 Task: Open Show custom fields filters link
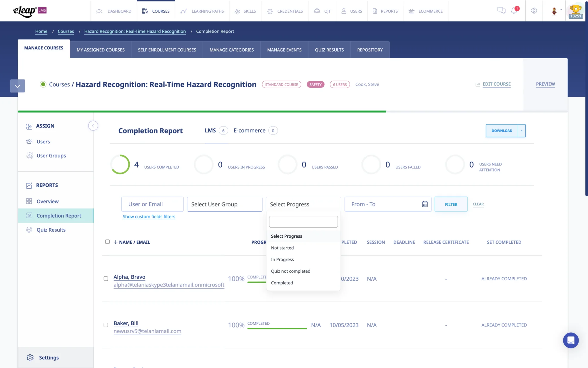point(149,217)
